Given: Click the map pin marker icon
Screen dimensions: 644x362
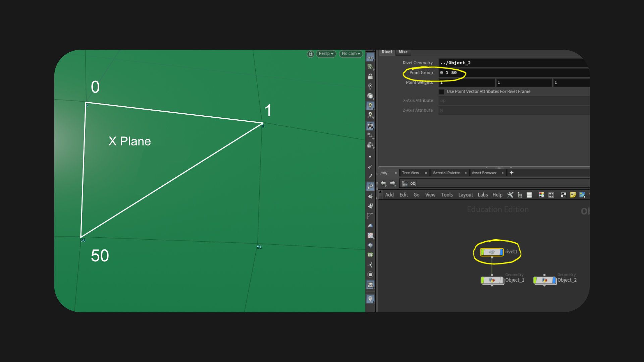Looking at the screenshot, I should [370, 299].
